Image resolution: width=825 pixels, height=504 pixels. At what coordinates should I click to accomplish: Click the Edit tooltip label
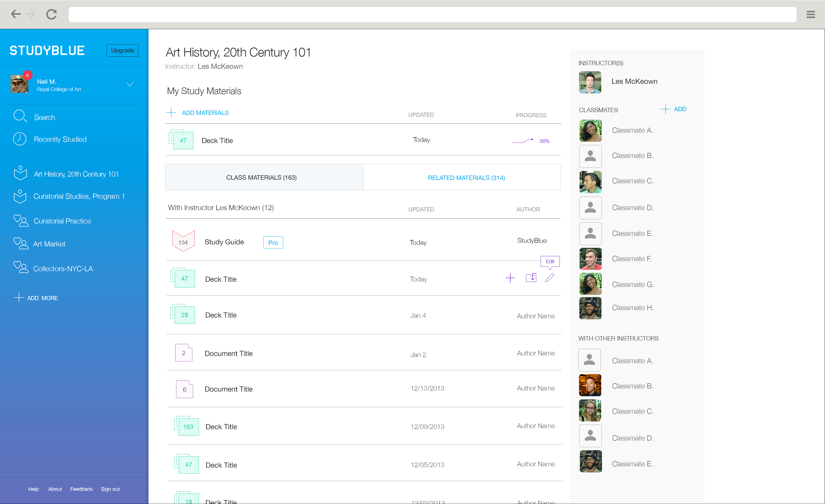[x=550, y=262]
